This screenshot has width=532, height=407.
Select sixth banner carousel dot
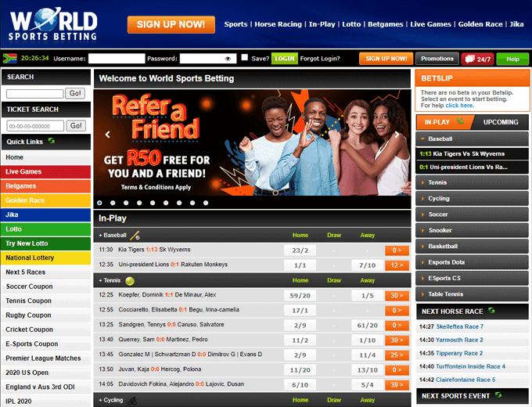tap(166, 203)
